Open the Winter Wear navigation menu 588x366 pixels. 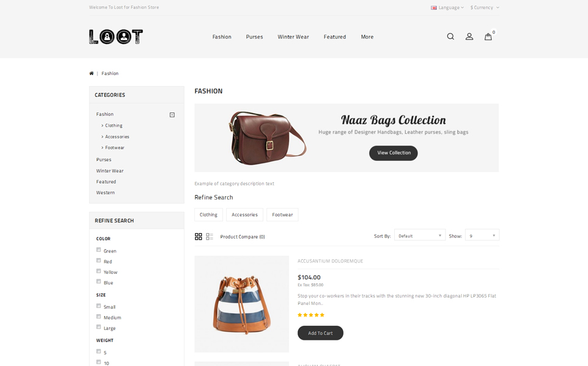293,37
